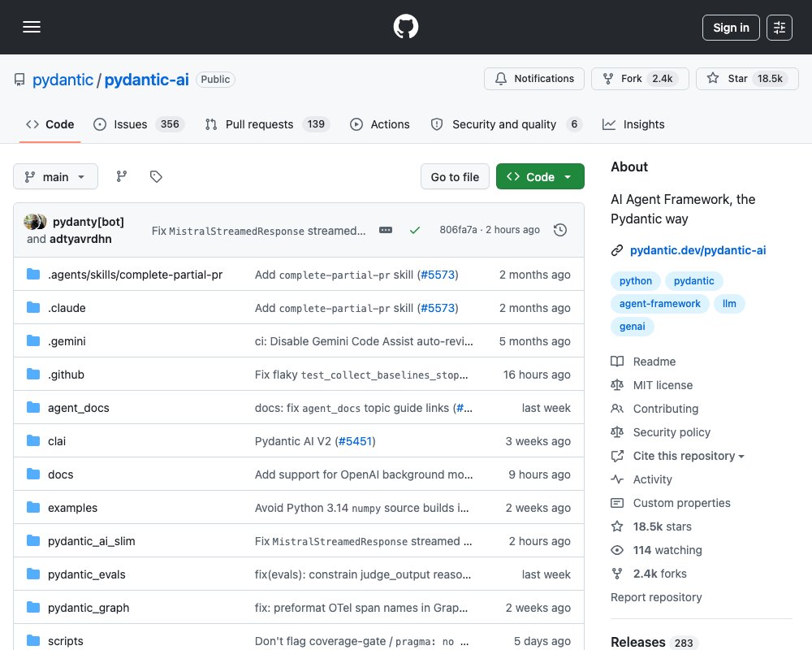The width and height of the screenshot is (812, 650).
Task: View tags via the tag icon
Action: 156,177
